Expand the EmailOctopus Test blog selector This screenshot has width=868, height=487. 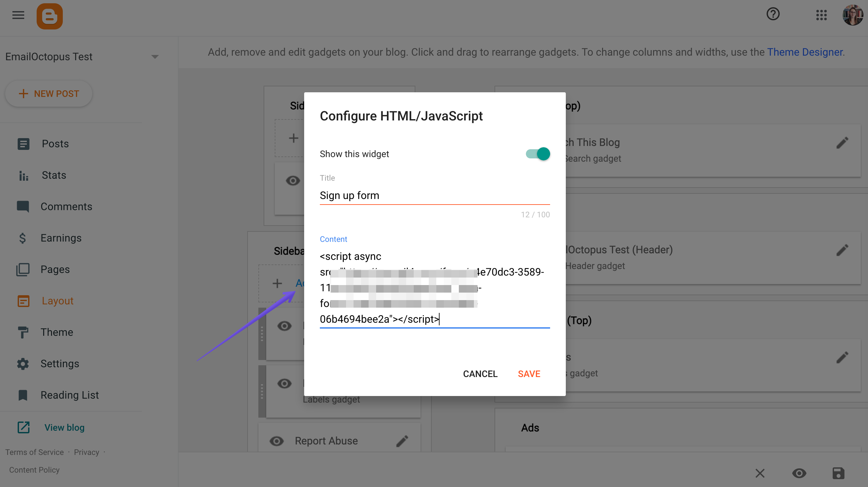(x=155, y=56)
